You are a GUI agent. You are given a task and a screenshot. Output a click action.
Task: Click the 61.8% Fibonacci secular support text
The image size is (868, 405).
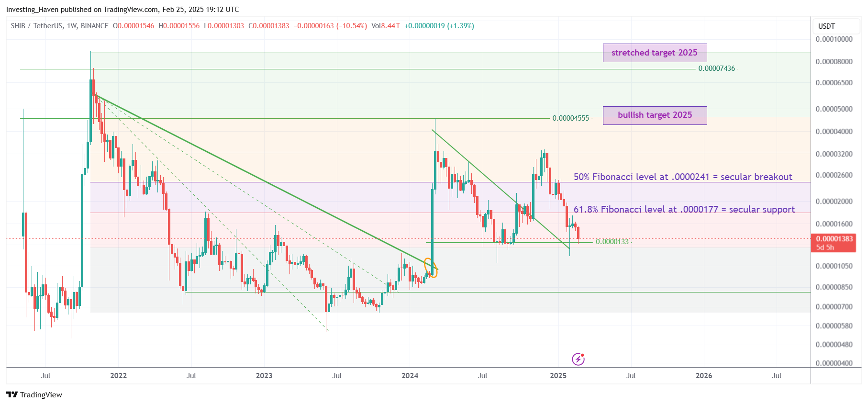click(x=684, y=209)
